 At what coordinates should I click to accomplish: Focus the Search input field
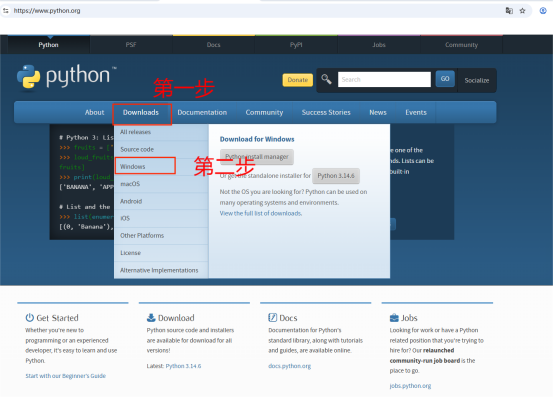pyautogui.click(x=384, y=79)
